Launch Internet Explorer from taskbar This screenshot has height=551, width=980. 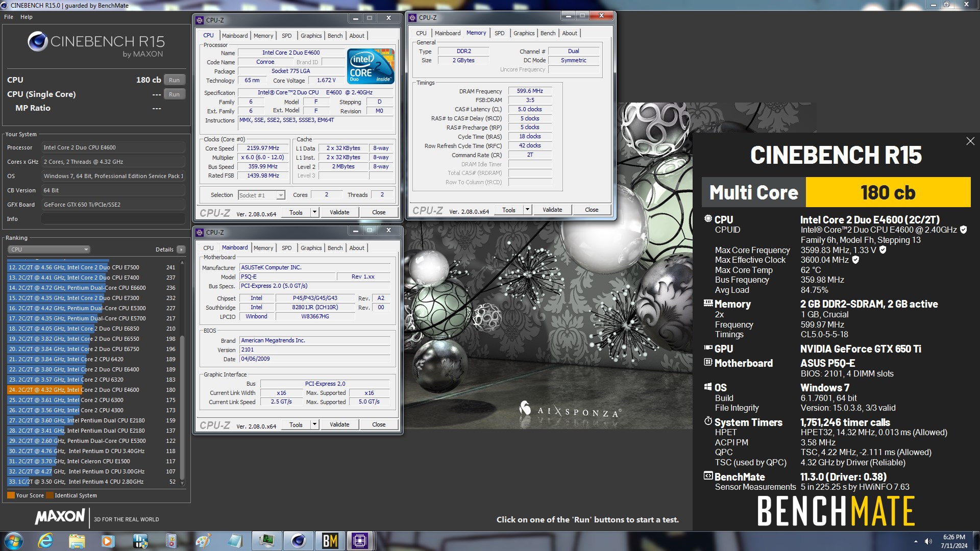[45, 541]
